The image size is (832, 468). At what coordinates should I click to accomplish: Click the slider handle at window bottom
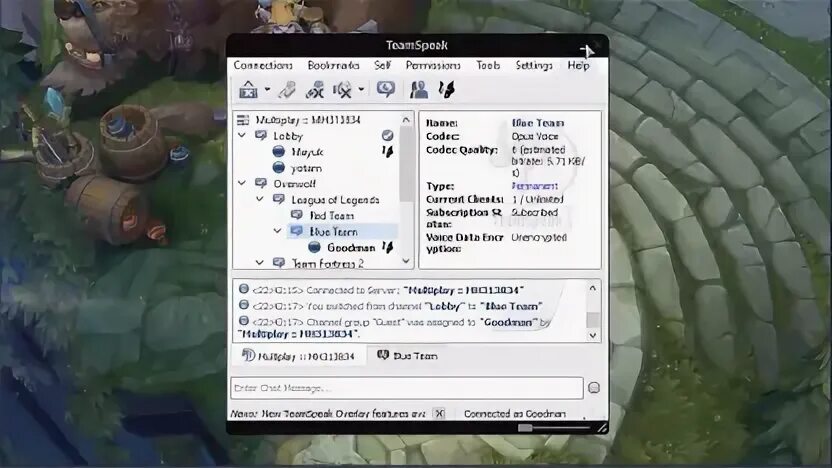[525, 428]
